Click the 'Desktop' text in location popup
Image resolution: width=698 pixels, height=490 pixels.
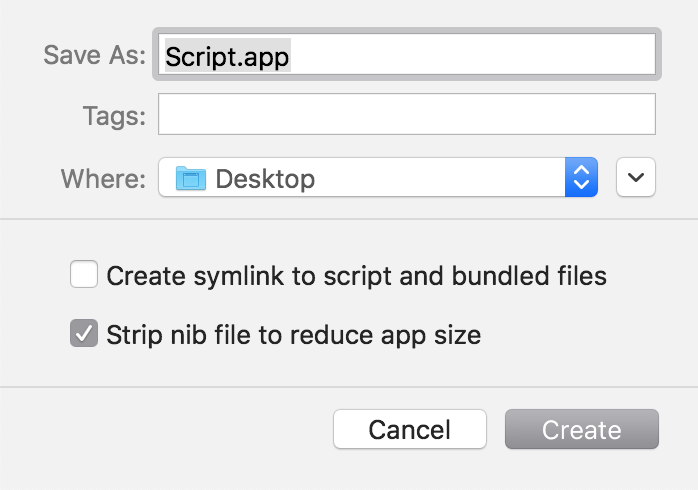point(265,179)
